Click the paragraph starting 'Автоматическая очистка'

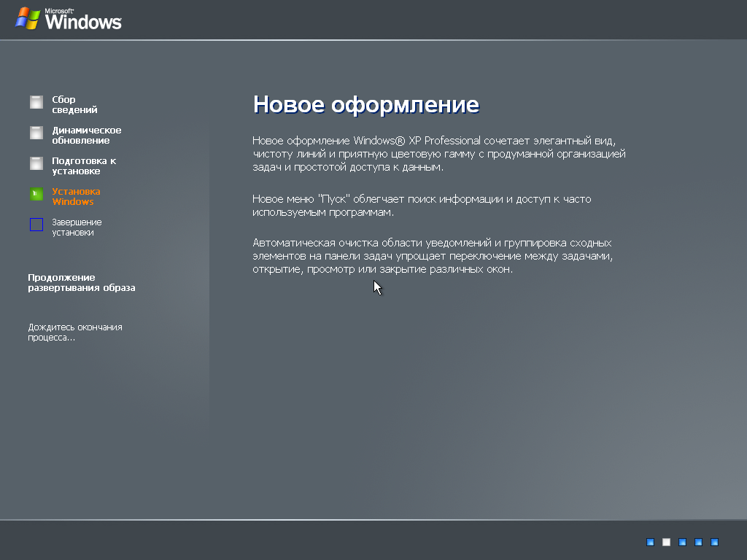coord(433,256)
